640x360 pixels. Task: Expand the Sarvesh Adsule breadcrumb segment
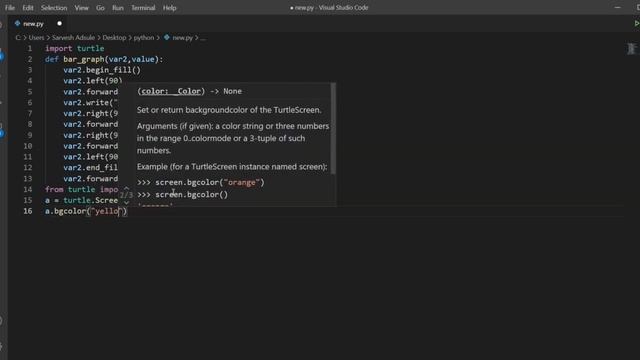tap(73, 38)
